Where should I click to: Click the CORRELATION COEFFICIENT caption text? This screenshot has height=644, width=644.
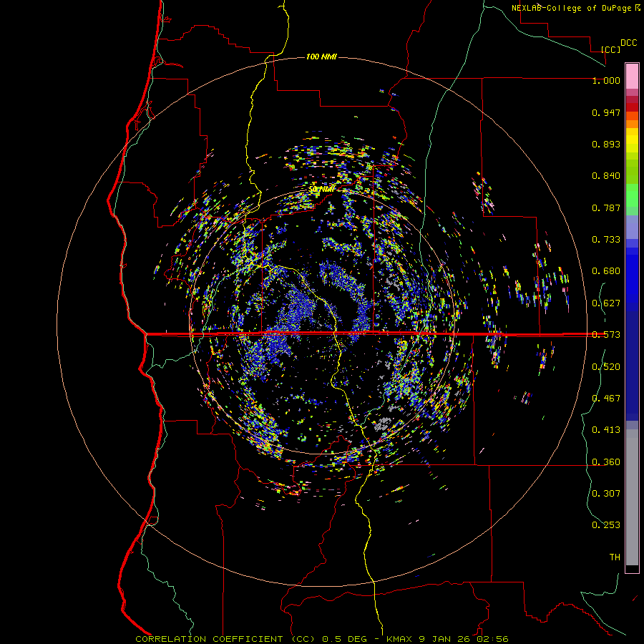(209, 639)
